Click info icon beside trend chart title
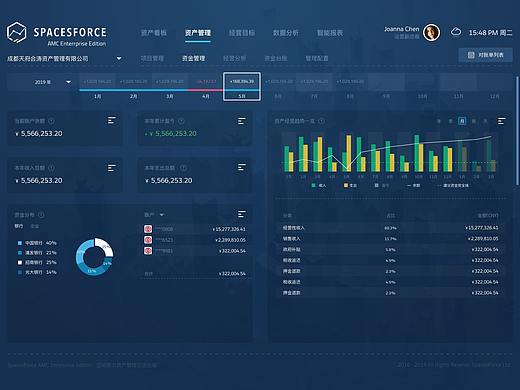This screenshot has width=520, height=390. point(321,121)
